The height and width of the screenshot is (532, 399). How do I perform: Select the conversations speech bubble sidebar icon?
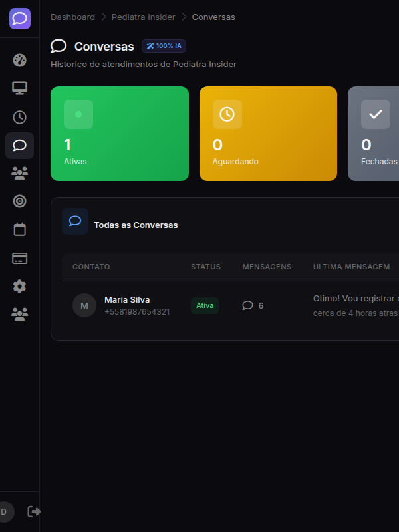click(20, 146)
